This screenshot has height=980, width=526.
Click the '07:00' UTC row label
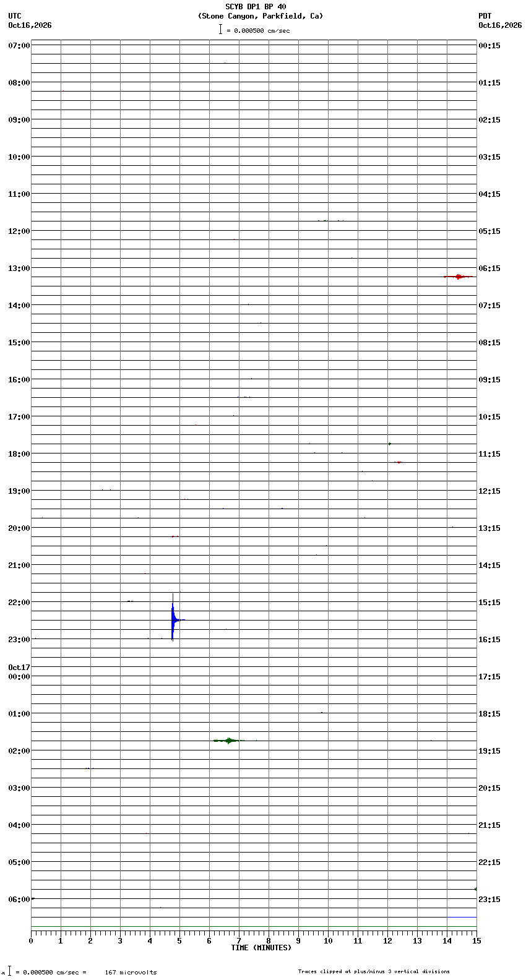tap(19, 46)
